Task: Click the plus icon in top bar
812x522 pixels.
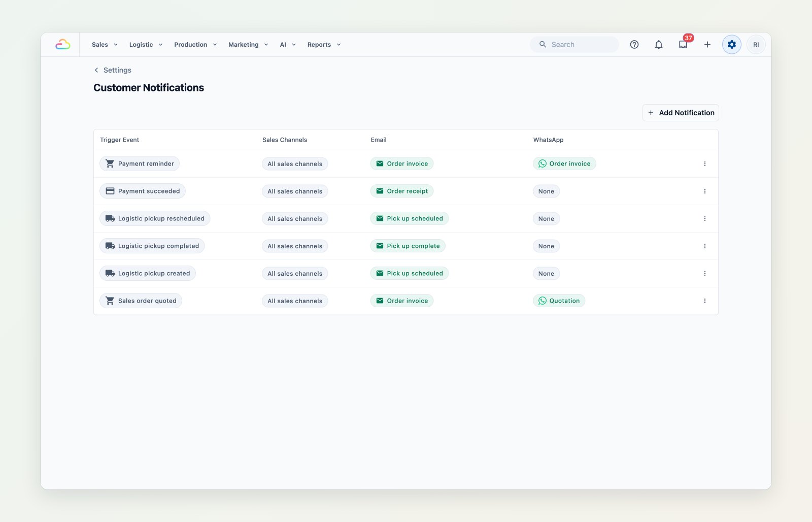Action: pos(707,45)
